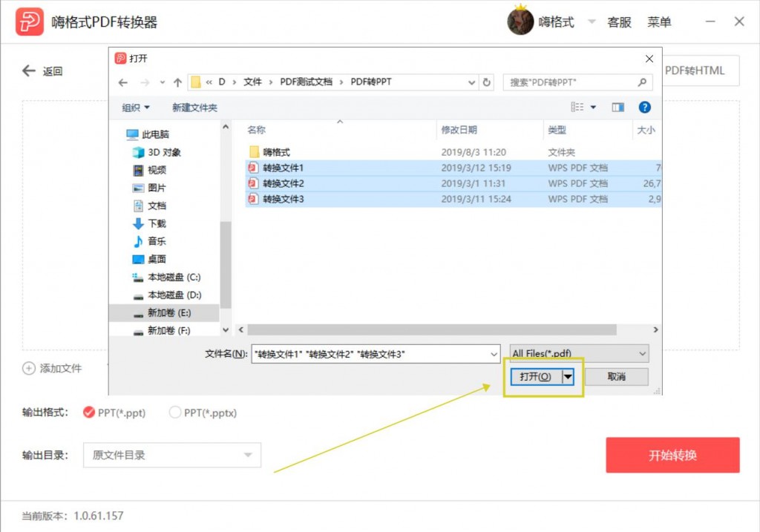Click the dialog forward arrow
The width and height of the screenshot is (760, 532).
pyautogui.click(x=145, y=82)
